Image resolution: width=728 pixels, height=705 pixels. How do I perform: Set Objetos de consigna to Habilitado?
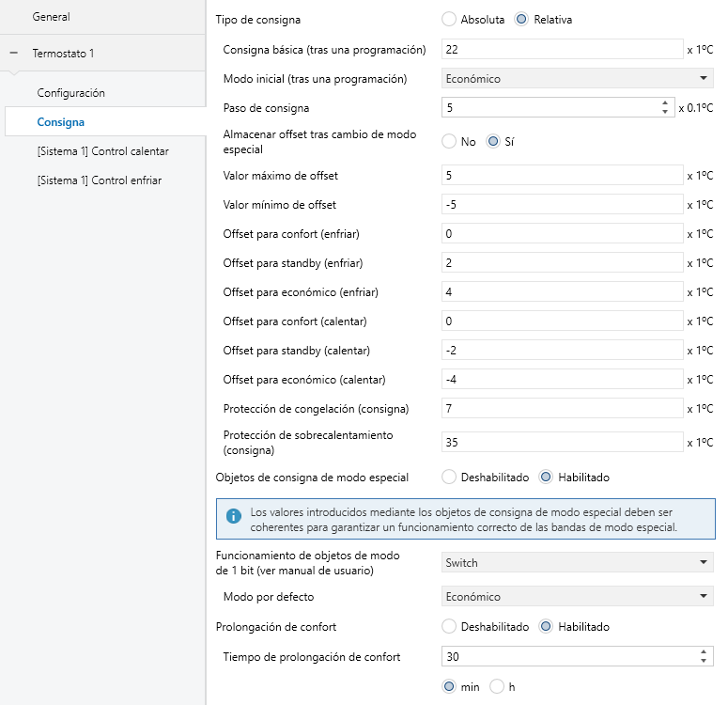pos(546,478)
